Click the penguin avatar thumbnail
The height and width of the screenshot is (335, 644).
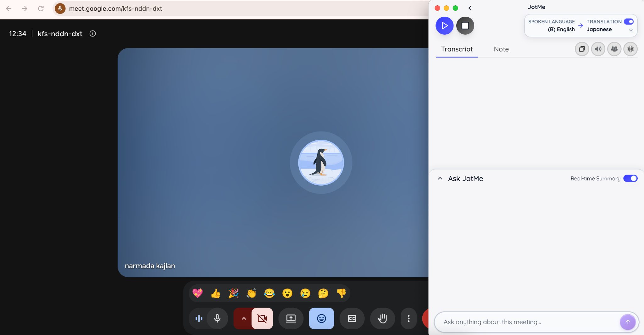(321, 163)
